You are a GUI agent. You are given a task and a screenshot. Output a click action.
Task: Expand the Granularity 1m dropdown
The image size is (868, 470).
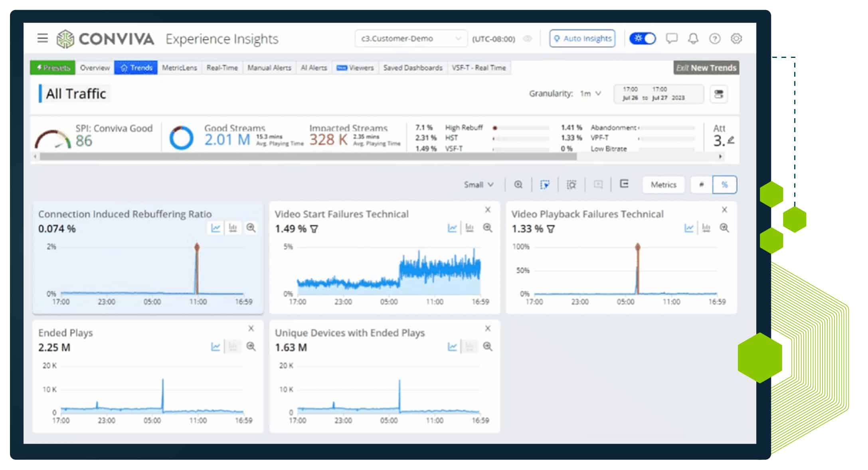pos(591,93)
